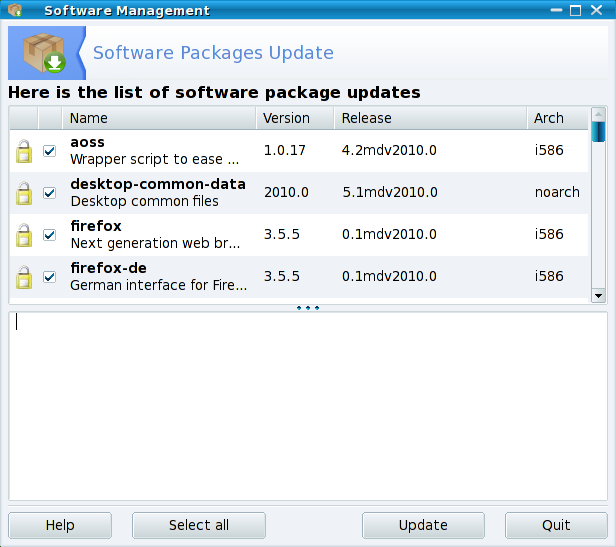Sort the list by Name column
Viewport: 616px width, 547px height.
(158, 118)
